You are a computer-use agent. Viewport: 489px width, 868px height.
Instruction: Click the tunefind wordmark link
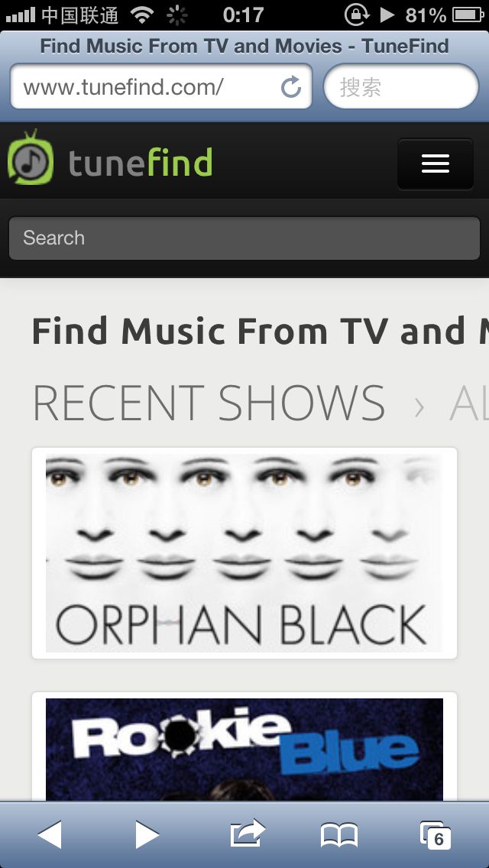[x=140, y=162]
